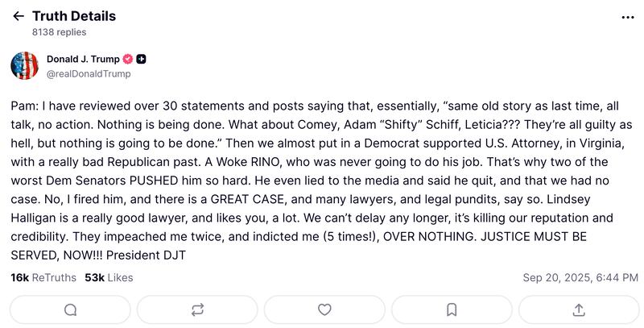This screenshot has height=328, width=644.
Task: Click the 8138 replies count
Action: [59, 32]
